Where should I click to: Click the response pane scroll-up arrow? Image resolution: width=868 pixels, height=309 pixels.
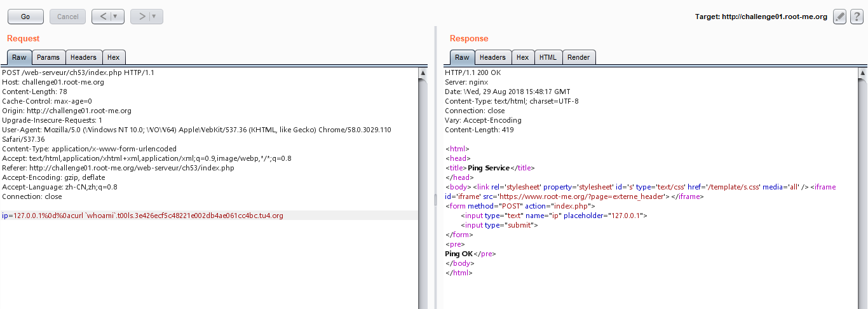(x=862, y=73)
